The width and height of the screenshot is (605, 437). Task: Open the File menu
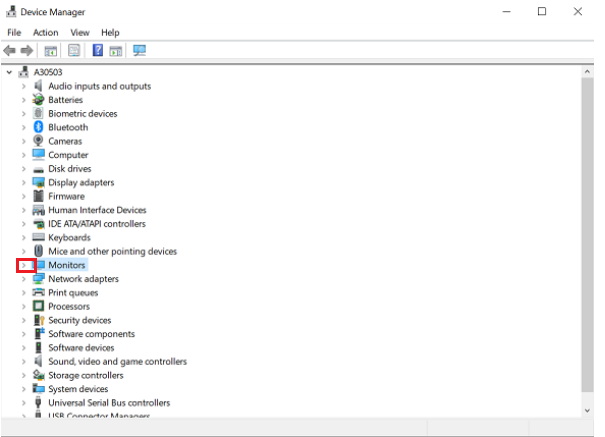point(14,33)
